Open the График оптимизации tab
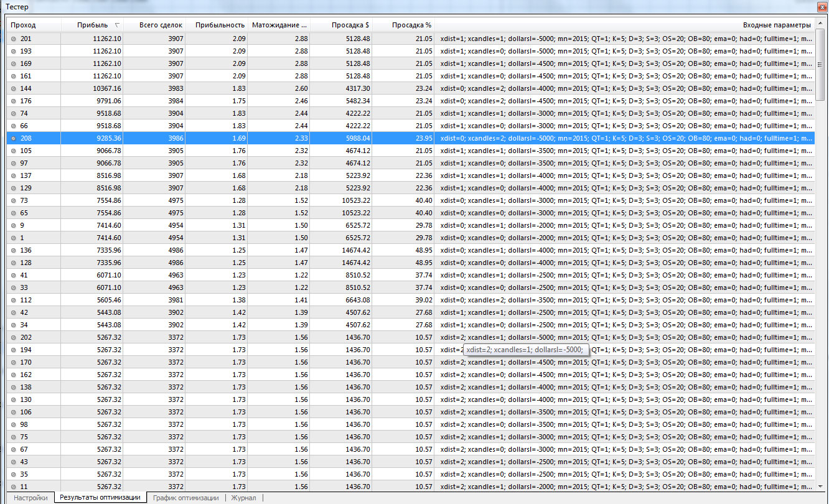Viewport: 829px width, 504px height. point(185,498)
